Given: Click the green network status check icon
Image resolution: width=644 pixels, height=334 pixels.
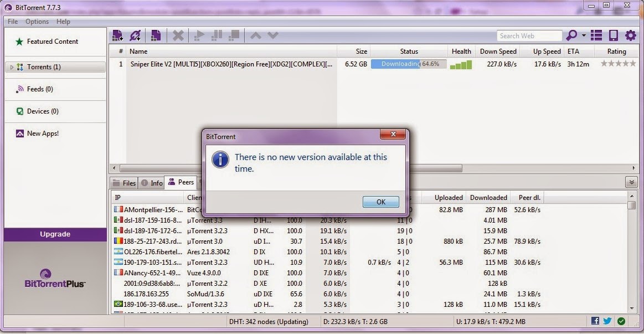Looking at the screenshot, I should (621, 321).
